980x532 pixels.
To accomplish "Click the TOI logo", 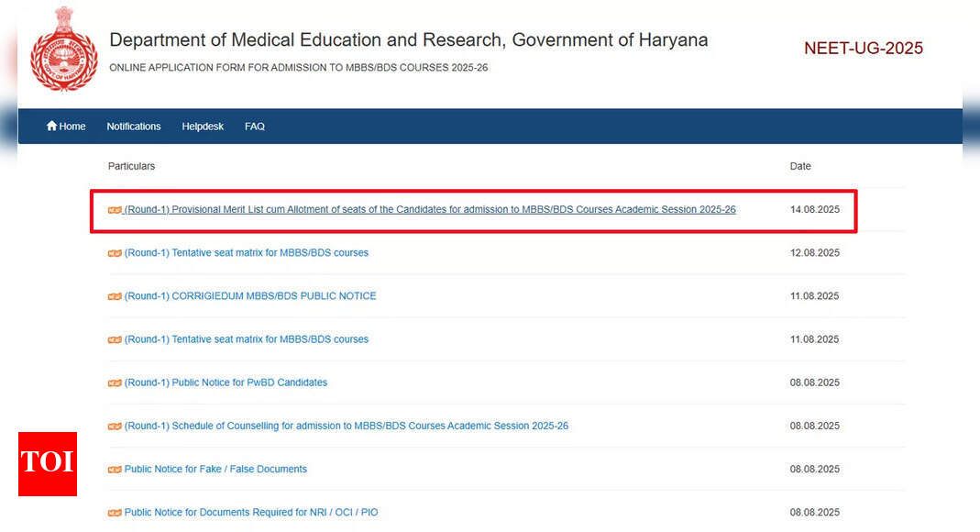I will click(48, 464).
